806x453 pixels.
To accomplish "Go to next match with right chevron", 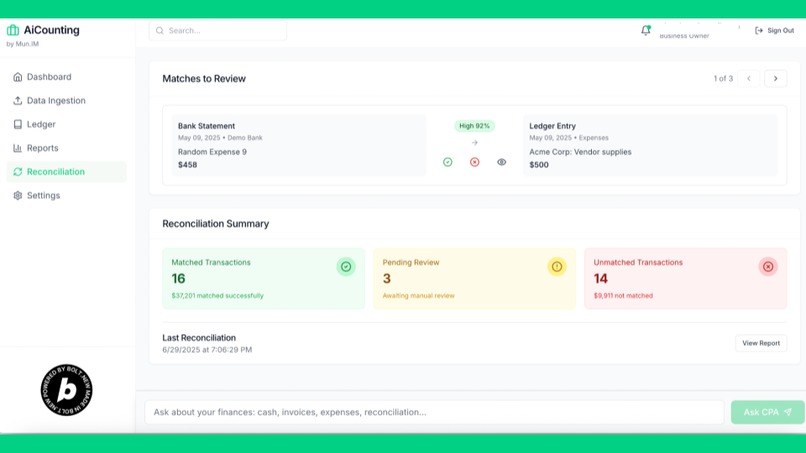I will coord(776,79).
